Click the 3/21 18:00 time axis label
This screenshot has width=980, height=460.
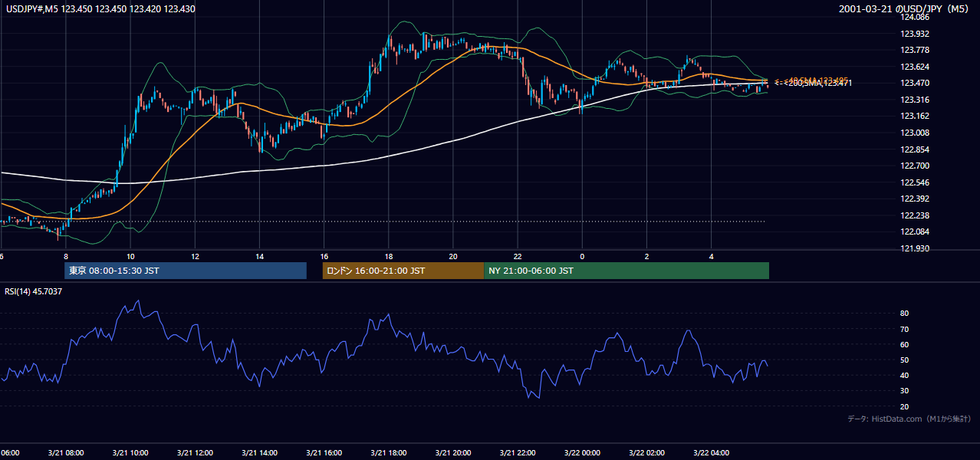pyautogui.click(x=389, y=453)
